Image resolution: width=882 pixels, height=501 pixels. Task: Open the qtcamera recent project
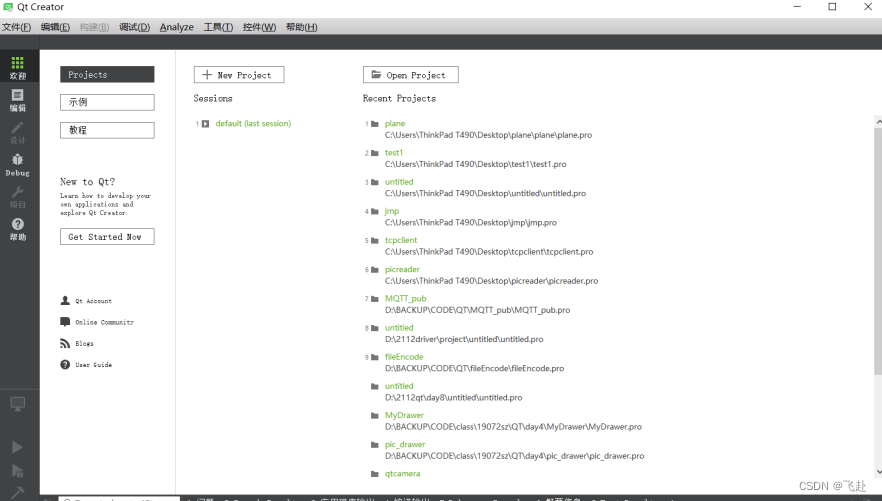click(402, 473)
